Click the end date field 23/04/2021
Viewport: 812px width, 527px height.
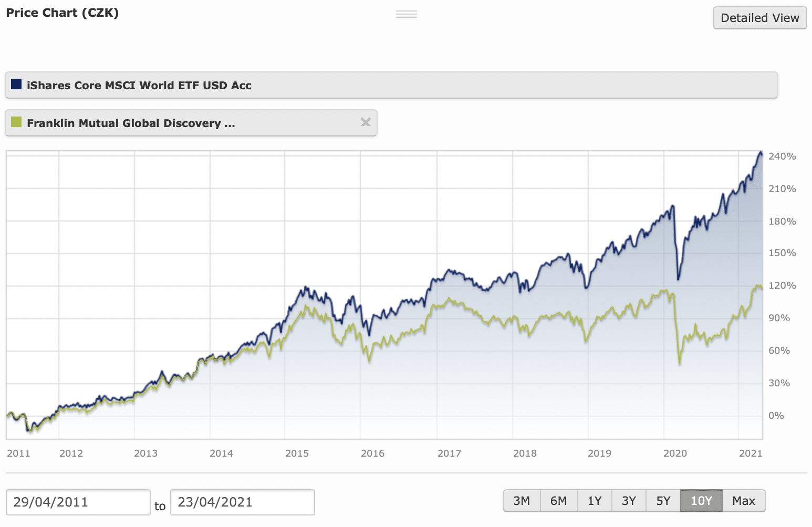pos(242,502)
